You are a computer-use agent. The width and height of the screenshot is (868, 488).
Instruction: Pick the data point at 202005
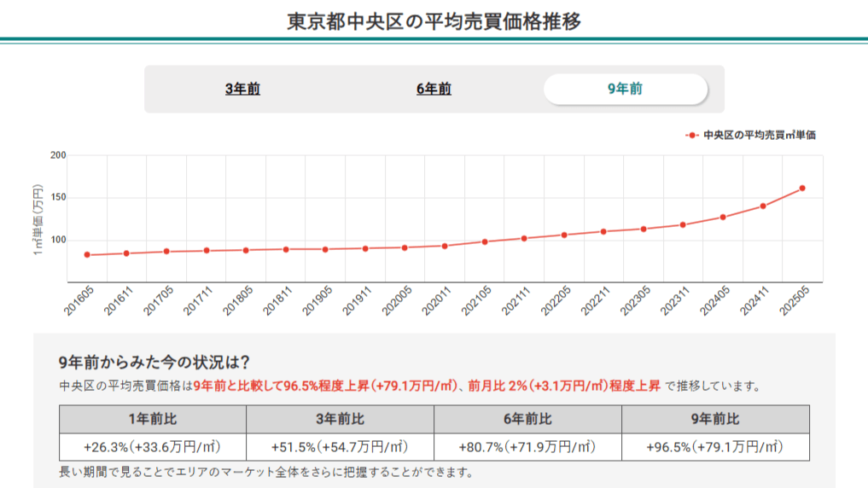[405, 247]
